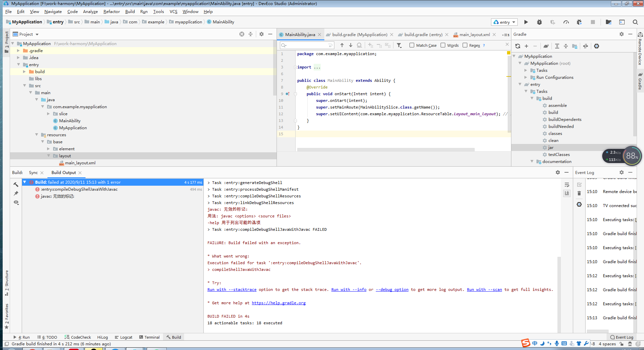Toggle the eye view icon in Build sidebar
The width and height of the screenshot is (644, 350).
click(x=16, y=202)
